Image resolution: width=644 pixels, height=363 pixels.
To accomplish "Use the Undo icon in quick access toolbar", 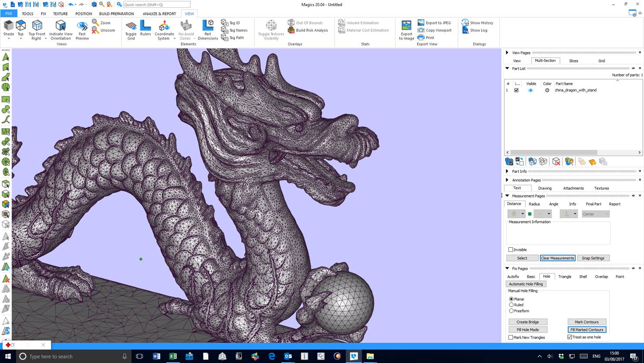I will [71, 4].
